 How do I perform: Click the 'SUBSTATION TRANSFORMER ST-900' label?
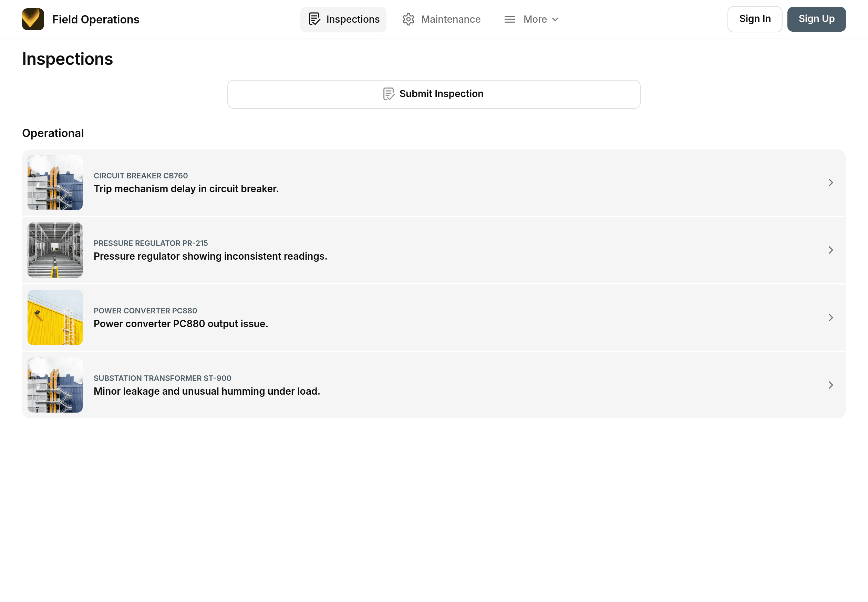tap(163, 378)
